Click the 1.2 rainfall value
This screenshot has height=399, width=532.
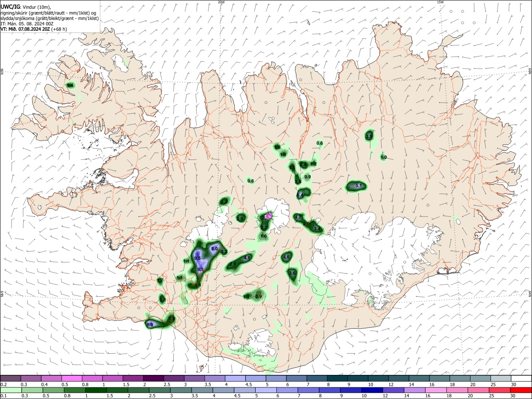313,164
